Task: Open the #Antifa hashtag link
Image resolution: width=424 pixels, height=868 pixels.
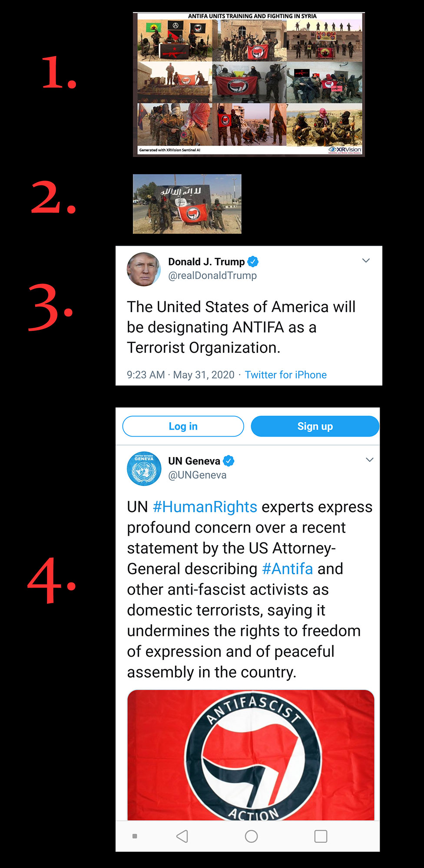Action: (x=288, y=569)
